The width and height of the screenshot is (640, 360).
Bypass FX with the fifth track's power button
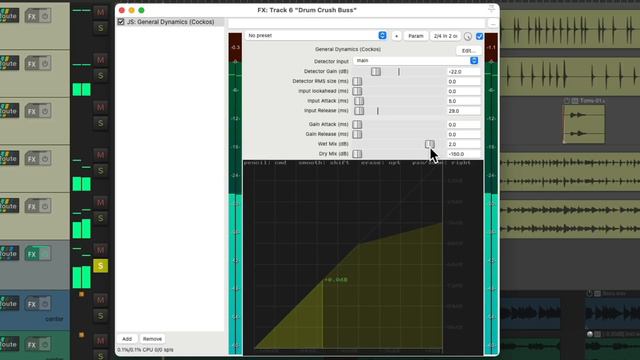pyautogui.click(x=45, y=207)
